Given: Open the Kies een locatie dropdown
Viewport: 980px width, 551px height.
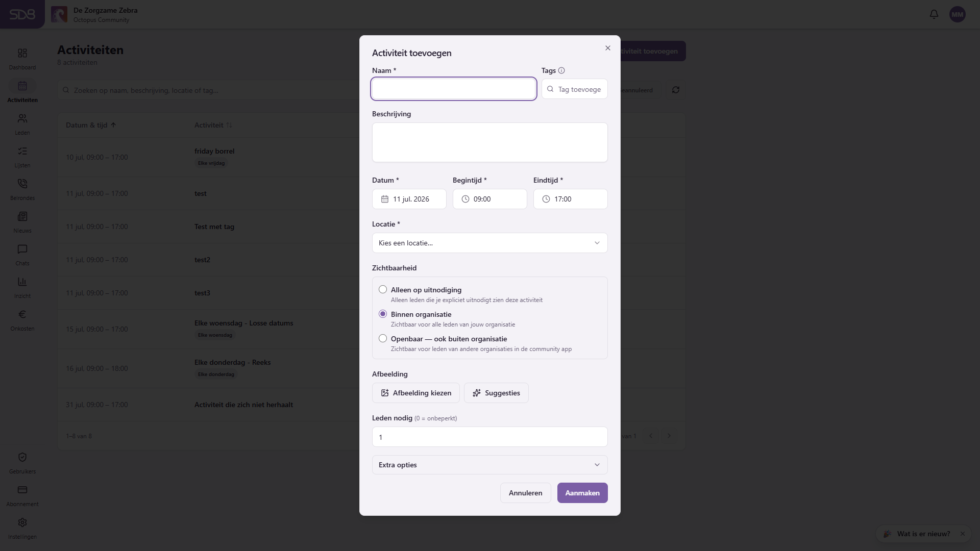Looking at the screenshot, I should coord(490,243).
